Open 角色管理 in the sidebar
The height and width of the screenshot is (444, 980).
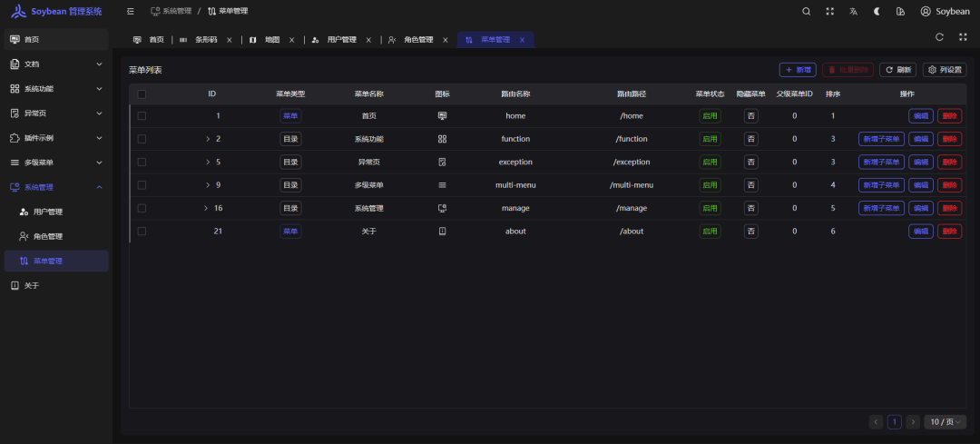[49, 236]
